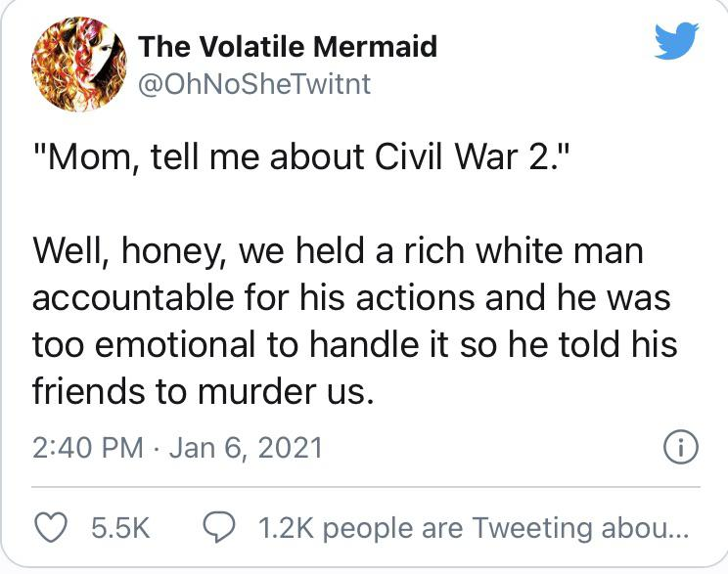Click the "Tweeting abou..." truncated text
This screenshot has width=728, height=574.
tap(581, 529)
